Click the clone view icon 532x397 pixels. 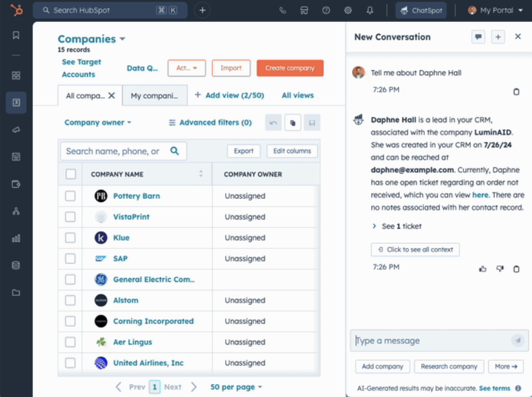tap(293, 123)
